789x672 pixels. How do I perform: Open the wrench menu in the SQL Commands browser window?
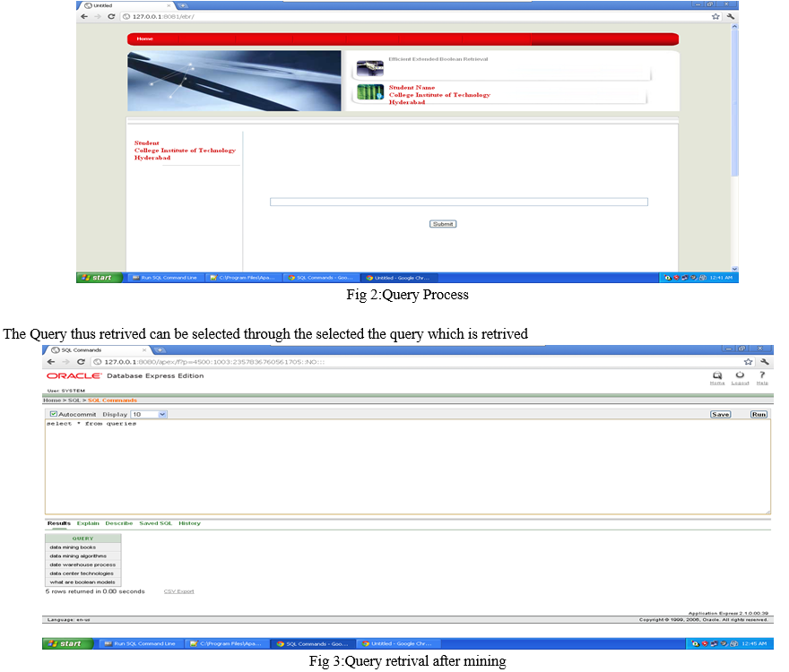coord(764,362)
